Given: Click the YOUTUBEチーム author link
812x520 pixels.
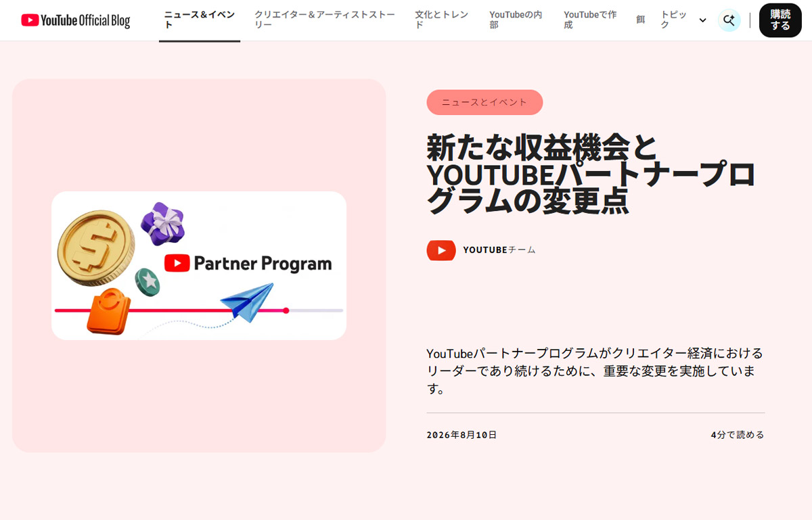Looking at the screenshot, I should click(x=499, y=250).
